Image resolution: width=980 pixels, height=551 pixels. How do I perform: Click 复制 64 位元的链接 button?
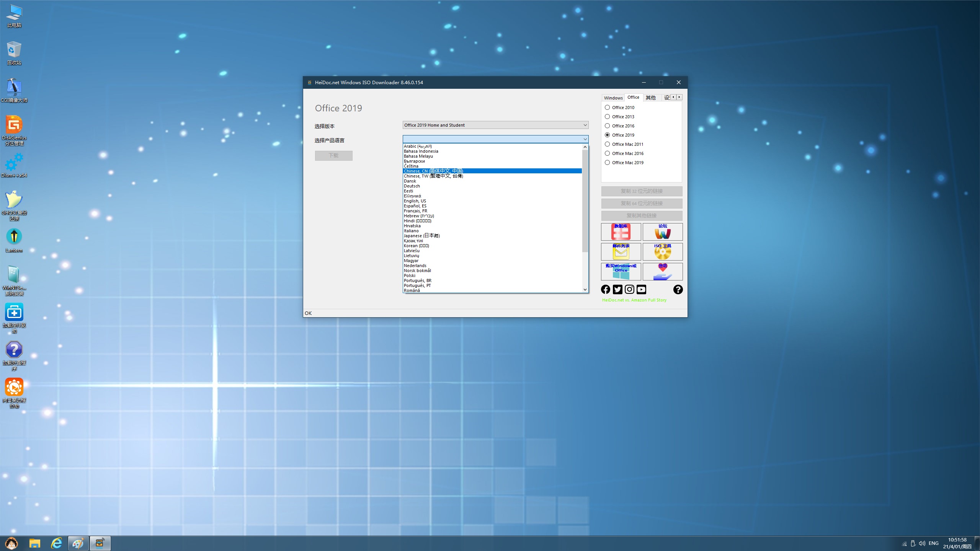[x=642, y=204]
